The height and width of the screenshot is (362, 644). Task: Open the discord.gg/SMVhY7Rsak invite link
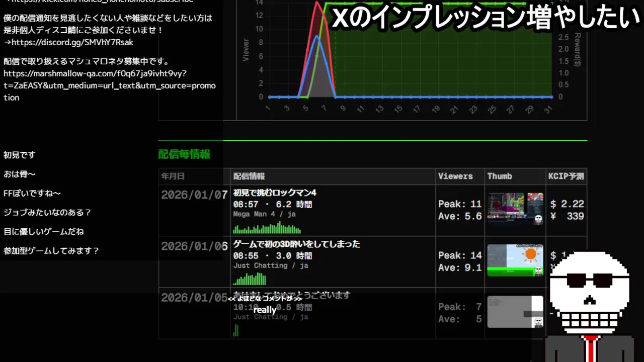(72, 42)
